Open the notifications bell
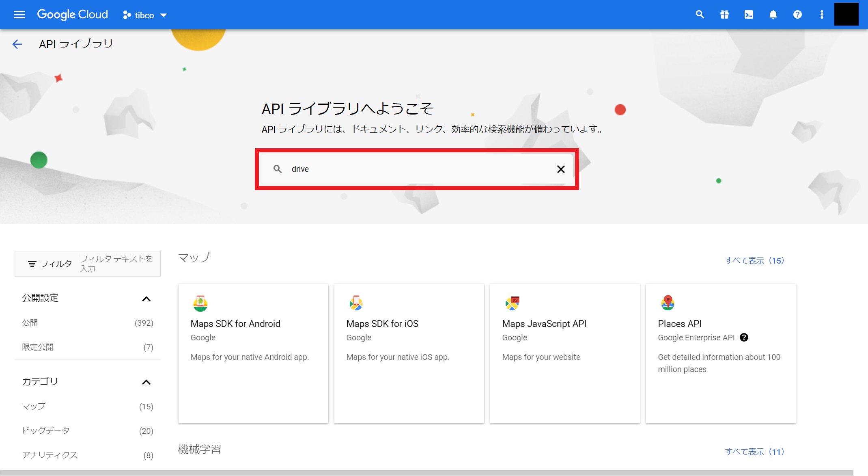 coord(773,15)
